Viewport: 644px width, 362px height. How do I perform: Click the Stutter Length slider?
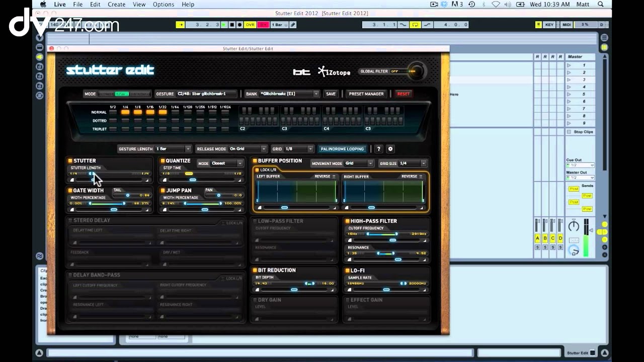[109, 173]
